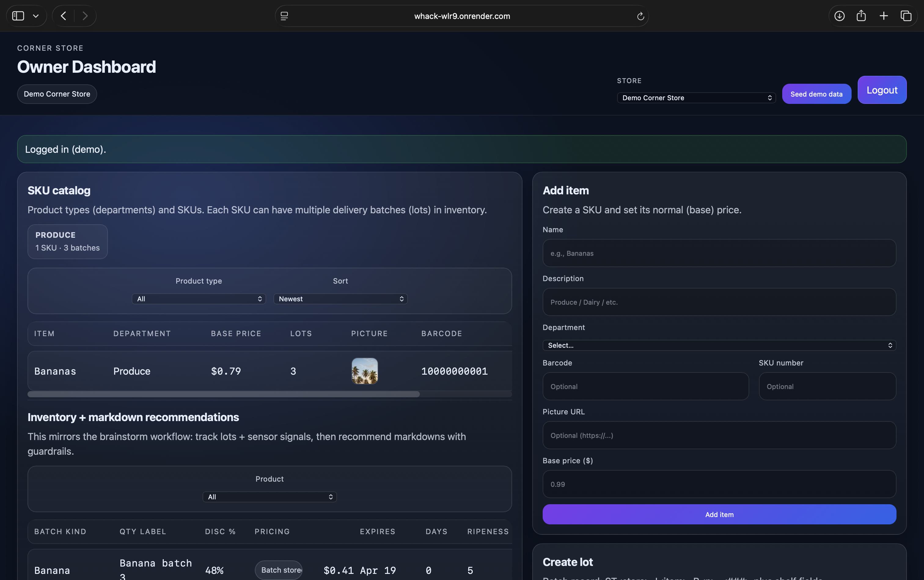The image size is (924, 580).
Task: Toggle the Safari sidebar icon
Action: (x=18, y=16)
